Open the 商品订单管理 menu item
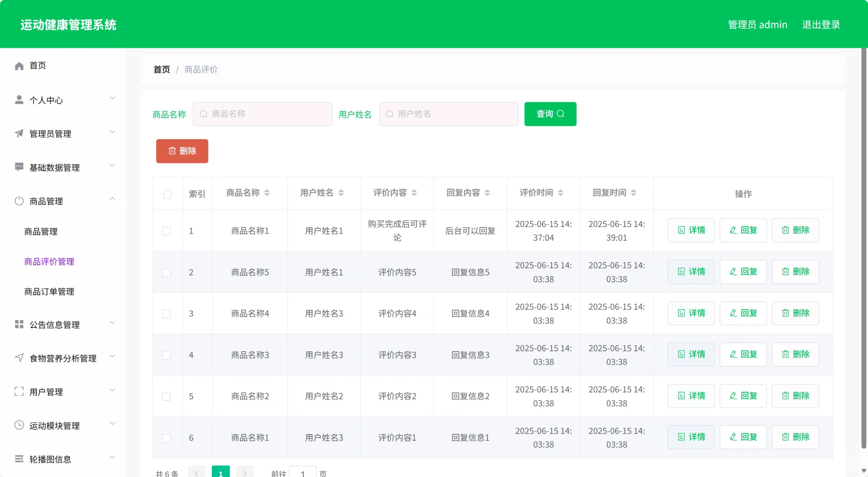 (x=49, y=291)
